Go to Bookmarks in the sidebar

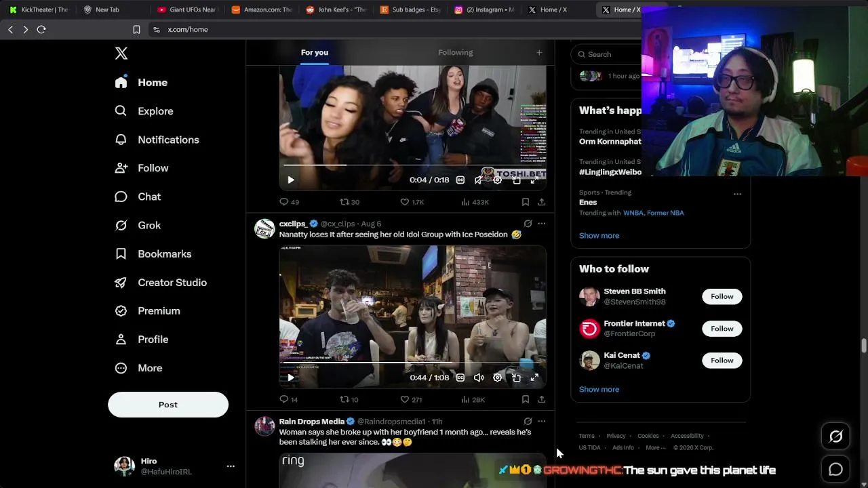(153, 253)
